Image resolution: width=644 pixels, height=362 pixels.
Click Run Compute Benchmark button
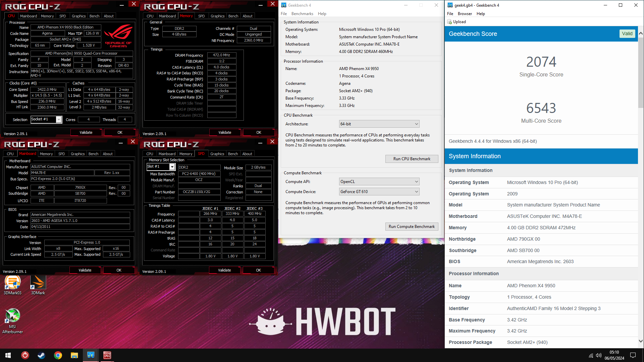tap(412, 227)
